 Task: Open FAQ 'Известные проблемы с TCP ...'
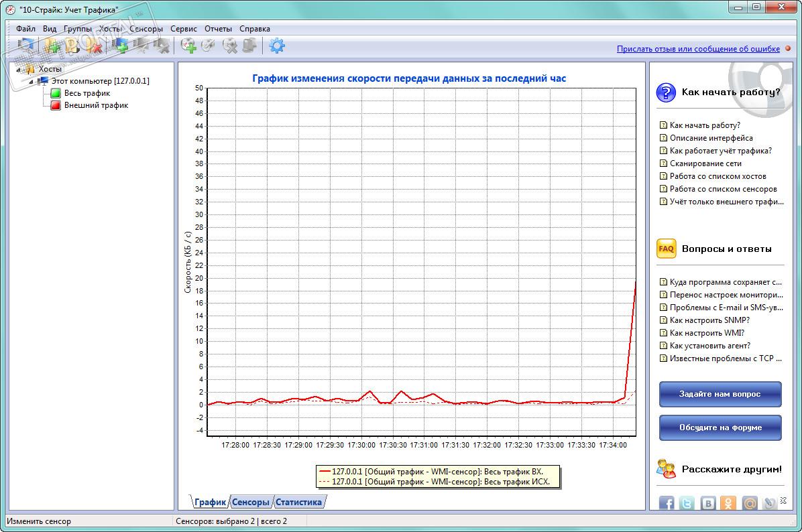(x=726, y=358)
